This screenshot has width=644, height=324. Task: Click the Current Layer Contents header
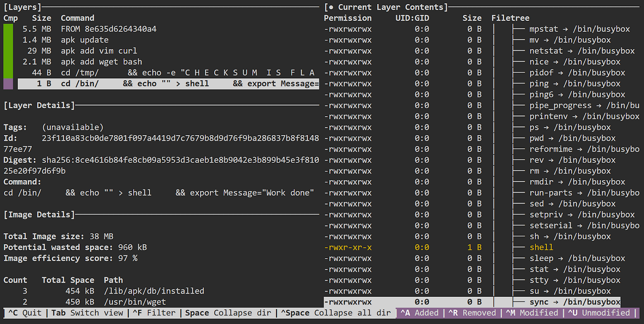pos(386,7)
